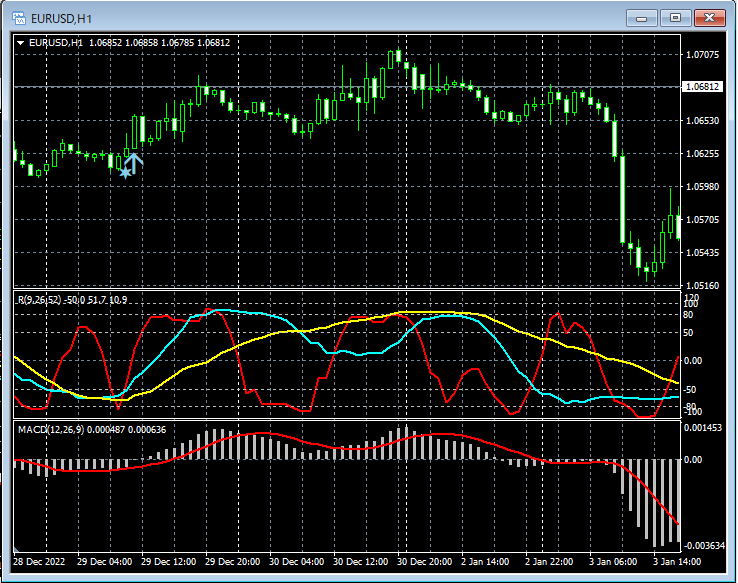Click the 3 Jan 14:00 time label
This screenshot has height=583, width=738.
[679, 562]
